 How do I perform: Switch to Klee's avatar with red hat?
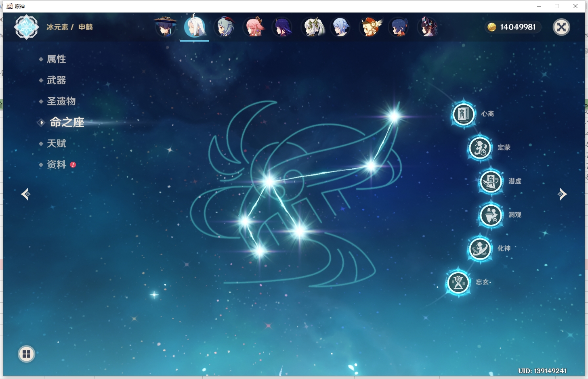click(370, 27)
